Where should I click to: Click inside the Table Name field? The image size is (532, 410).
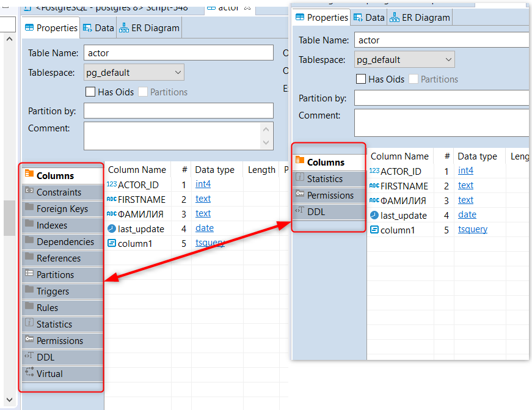pos(178,53)
